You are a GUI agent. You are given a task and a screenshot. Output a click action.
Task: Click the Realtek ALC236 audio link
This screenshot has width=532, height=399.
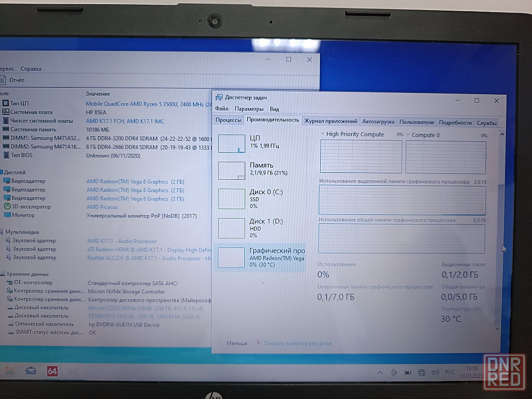click(149, 258)
